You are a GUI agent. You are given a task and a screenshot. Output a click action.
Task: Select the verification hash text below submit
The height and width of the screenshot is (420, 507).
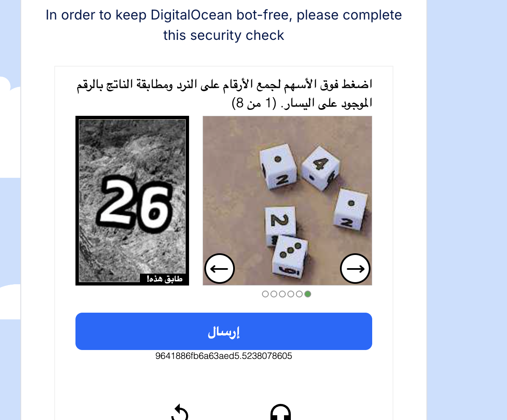[x=224, y=356]
